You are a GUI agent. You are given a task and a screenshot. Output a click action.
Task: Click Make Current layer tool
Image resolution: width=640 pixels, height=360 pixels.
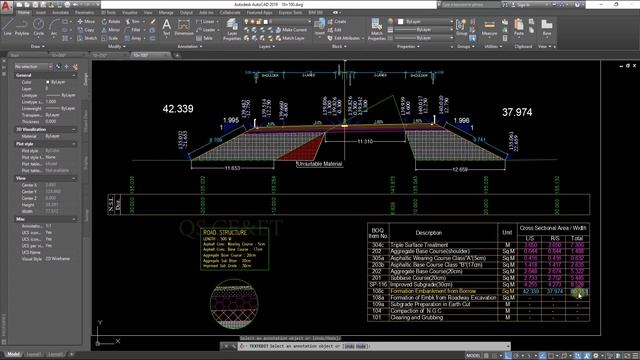click(291, 30)
